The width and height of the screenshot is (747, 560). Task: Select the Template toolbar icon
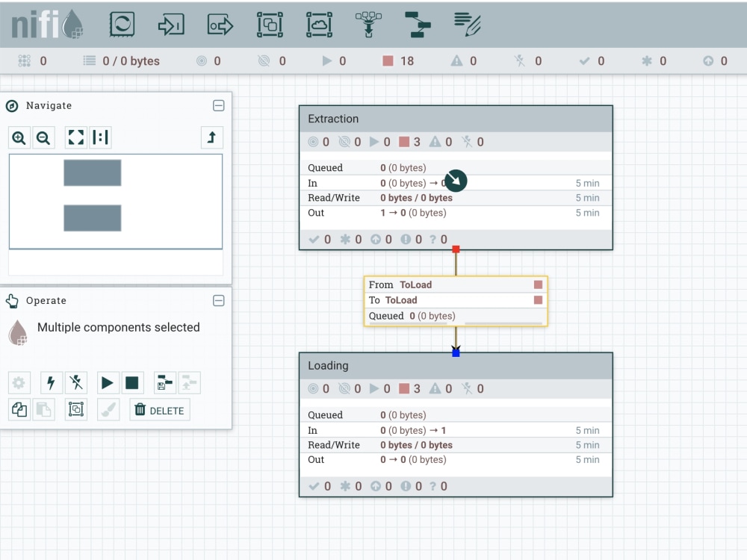[x=418, y=24]
